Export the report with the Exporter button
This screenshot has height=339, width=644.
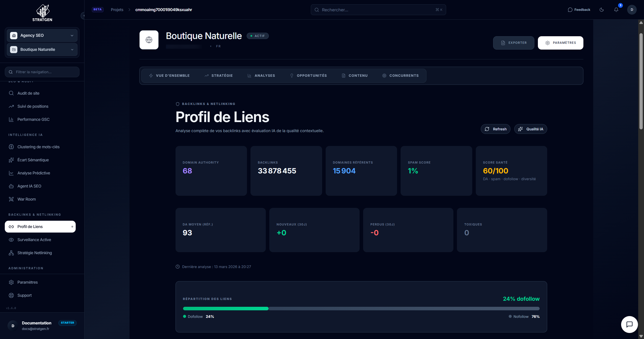tap(513, 43)
